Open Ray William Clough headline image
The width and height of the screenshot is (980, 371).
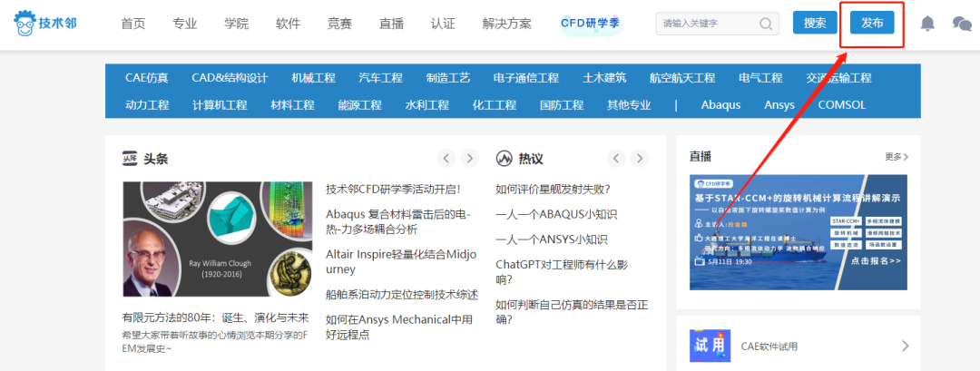pyautogui.click(x=218, y=239)
